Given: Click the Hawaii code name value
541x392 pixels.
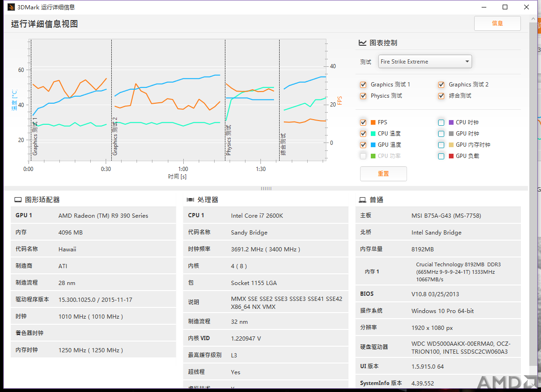Looking at the screenshot, I should click(67, 249).
